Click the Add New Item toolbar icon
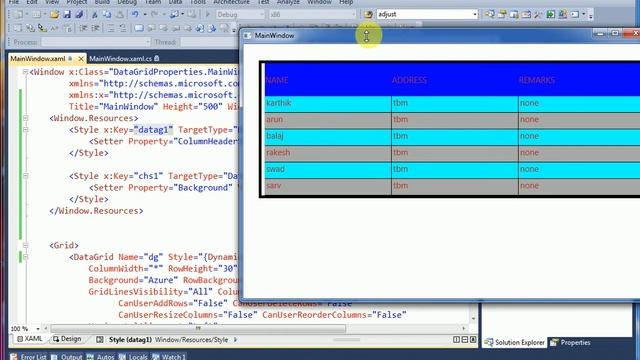The height and width of the screenshot is (360, 640). click(37, 14)
